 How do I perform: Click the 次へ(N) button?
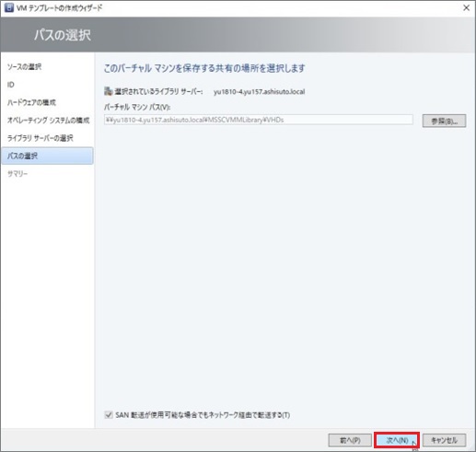(397, 440)
